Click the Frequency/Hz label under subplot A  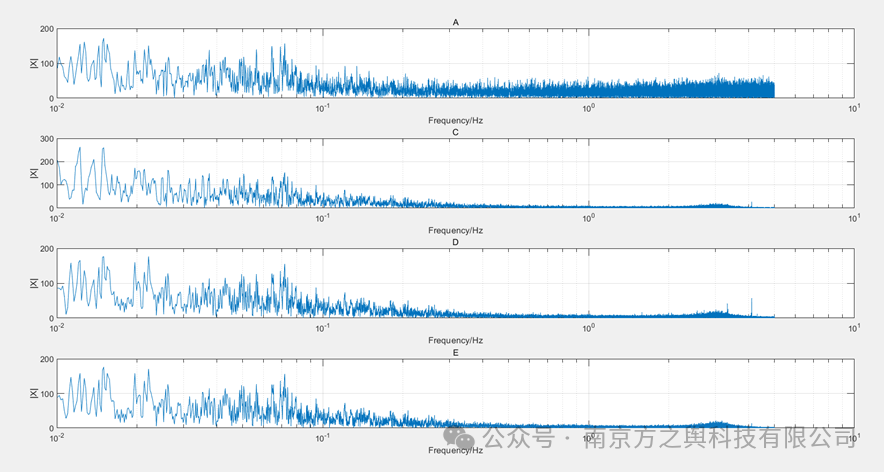click(455, 120)
